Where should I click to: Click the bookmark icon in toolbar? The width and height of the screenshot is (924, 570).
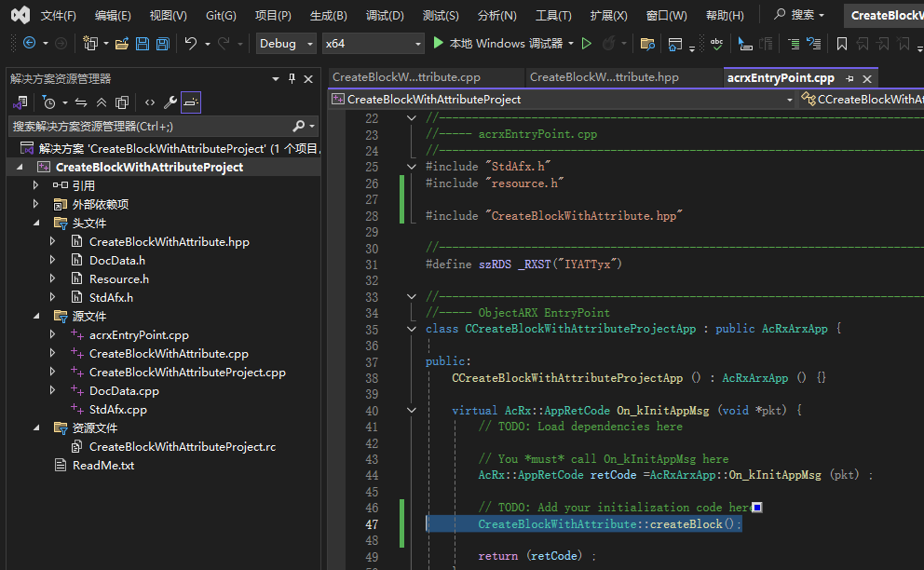(x=842, y=44)
